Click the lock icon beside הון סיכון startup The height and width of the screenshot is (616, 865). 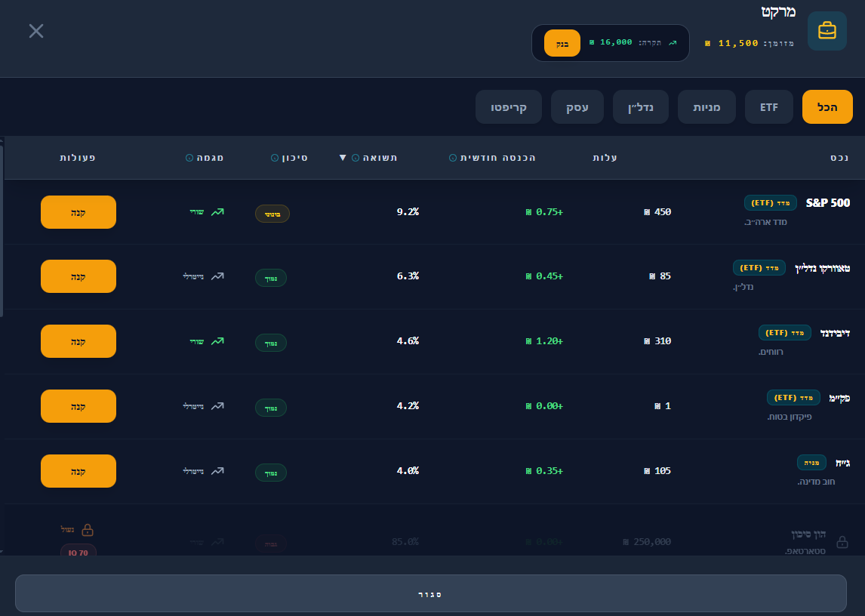(842, 542)
